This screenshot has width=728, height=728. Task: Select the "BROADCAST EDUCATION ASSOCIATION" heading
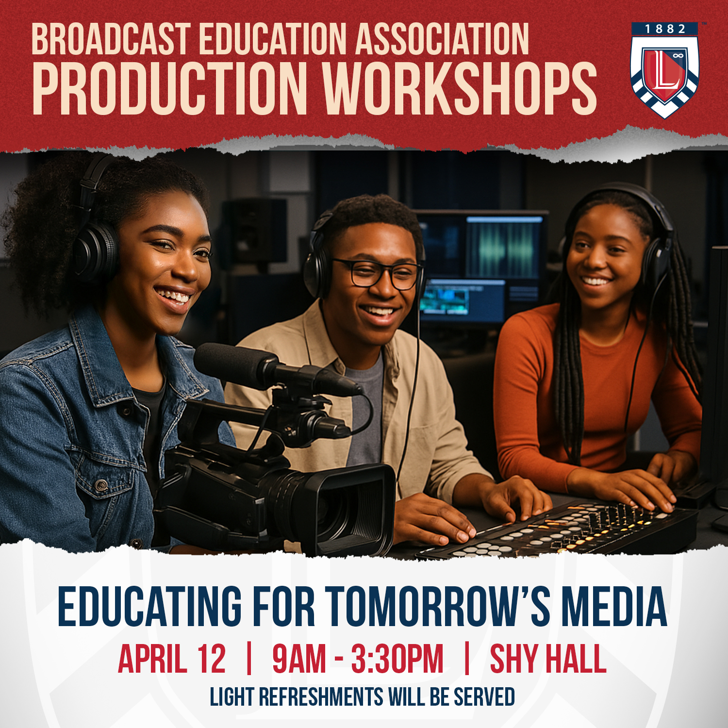click(x=280, y=40)
